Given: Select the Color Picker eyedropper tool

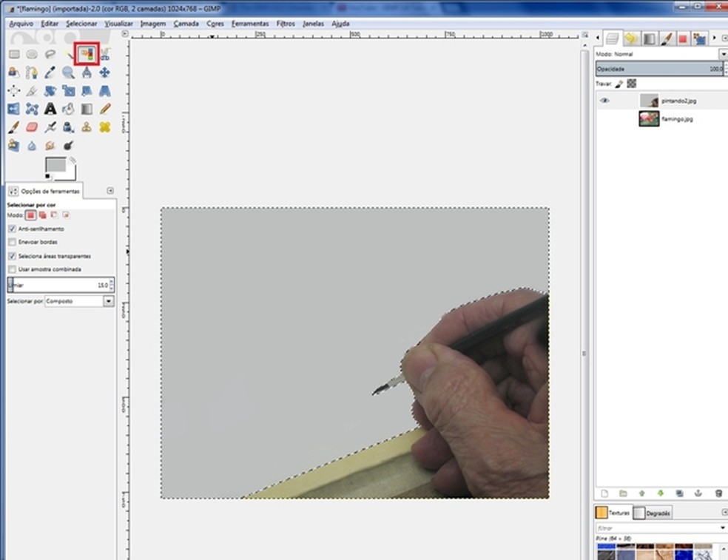Looking at the screenshot, I should (x=50, y=72).
